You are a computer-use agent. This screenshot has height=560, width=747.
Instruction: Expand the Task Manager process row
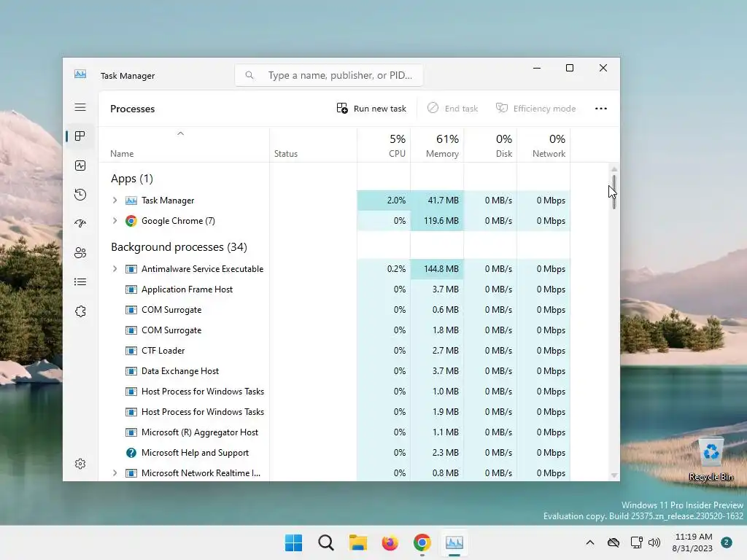point(115,201)
